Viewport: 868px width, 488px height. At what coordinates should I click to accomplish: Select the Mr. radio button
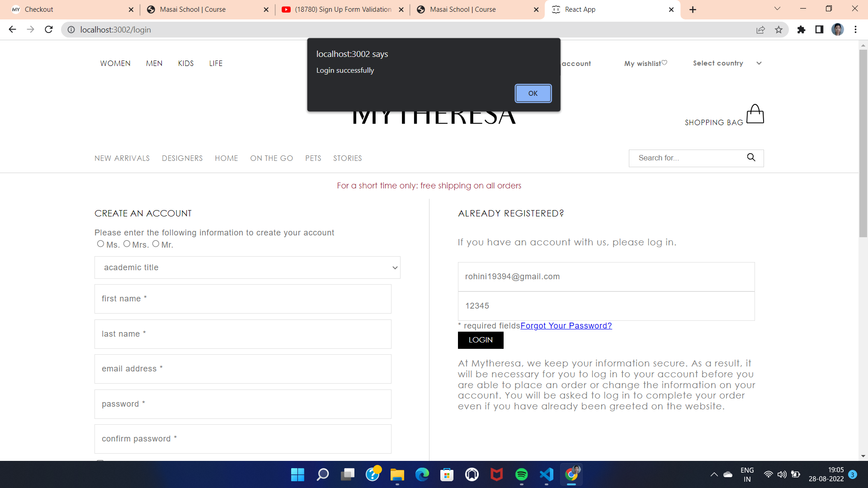(156, 244)
